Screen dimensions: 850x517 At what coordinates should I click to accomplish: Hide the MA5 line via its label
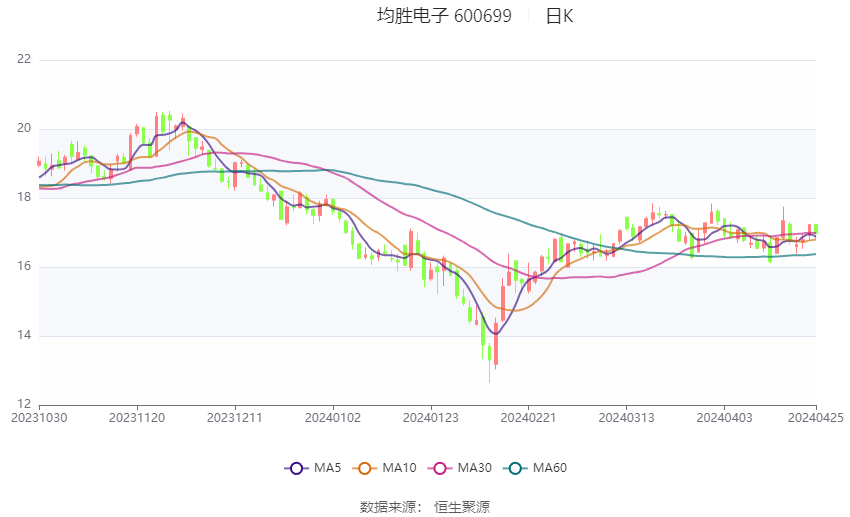(x=327, y=468)
